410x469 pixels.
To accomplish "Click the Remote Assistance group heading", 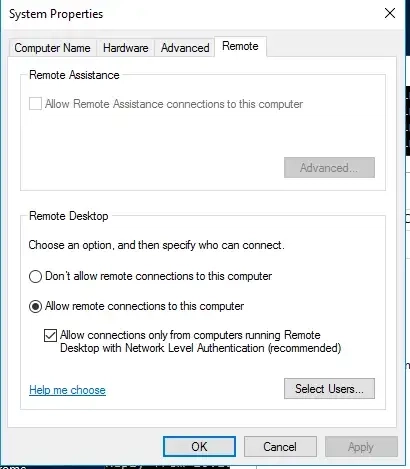I will pyautogui.click(x=74, y=75).
